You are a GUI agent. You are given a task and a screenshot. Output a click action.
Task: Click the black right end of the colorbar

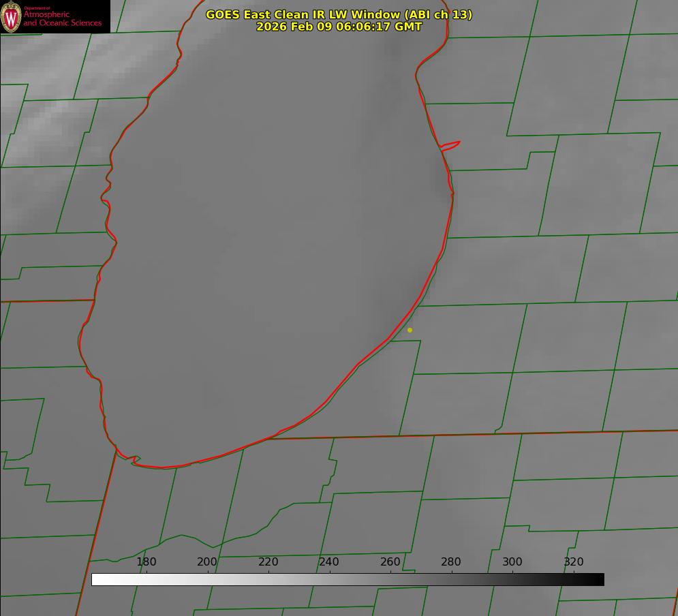[598, 580]
